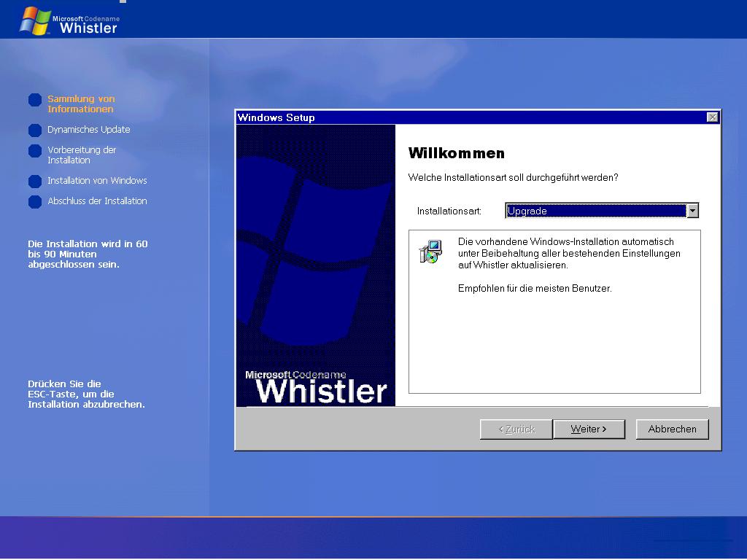Cancel setup with Abbrechen button
This screenshot has height=560, width=747.
(672, 429)
